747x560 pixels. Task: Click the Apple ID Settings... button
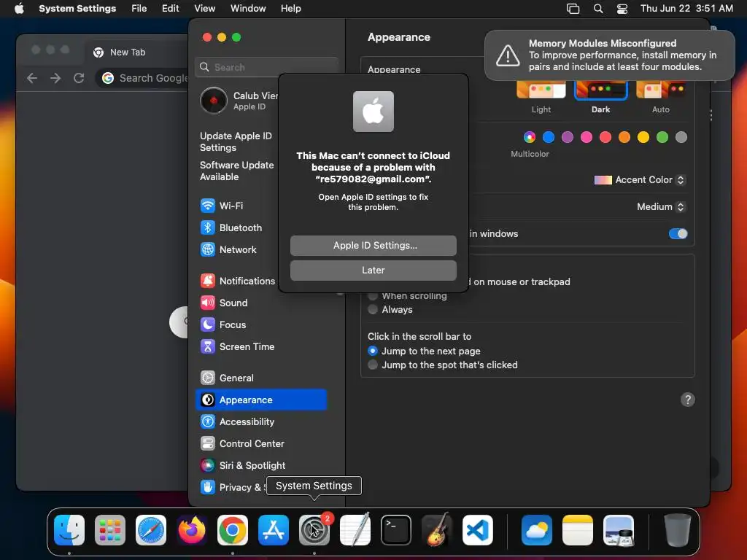click(x=373, y=245)
